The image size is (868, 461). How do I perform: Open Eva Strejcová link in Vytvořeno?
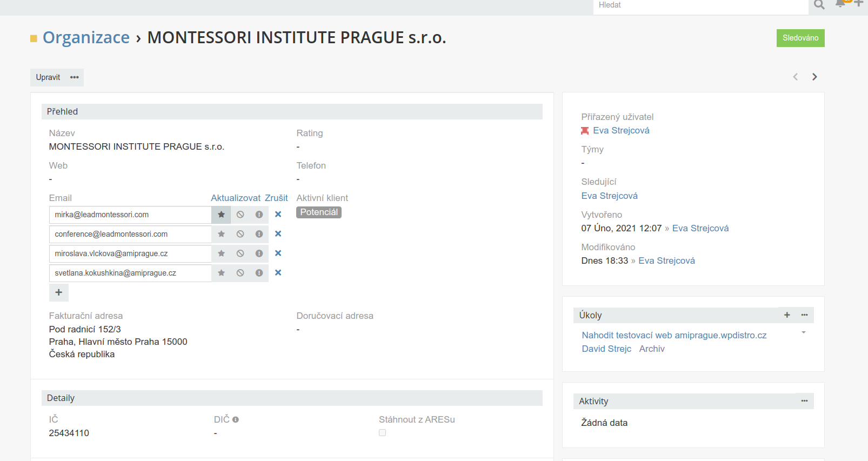700,228
